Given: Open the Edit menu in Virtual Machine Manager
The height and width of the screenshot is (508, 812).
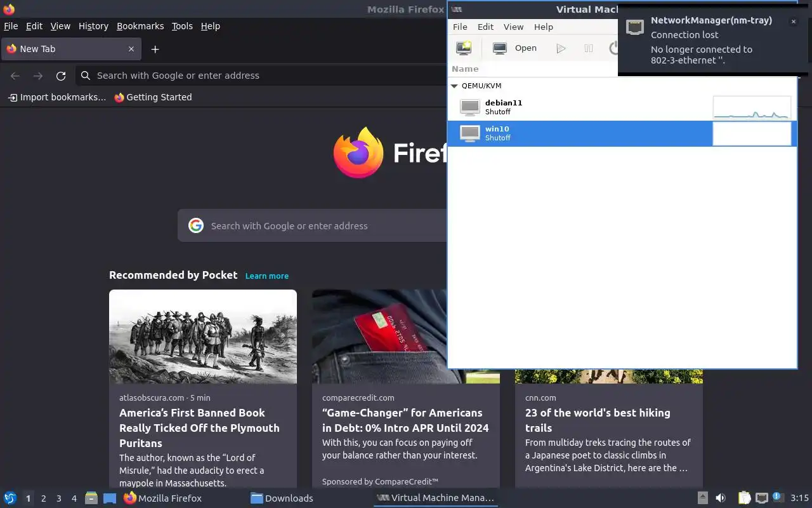Looking at the screenshot, I should tap(485, 27).
